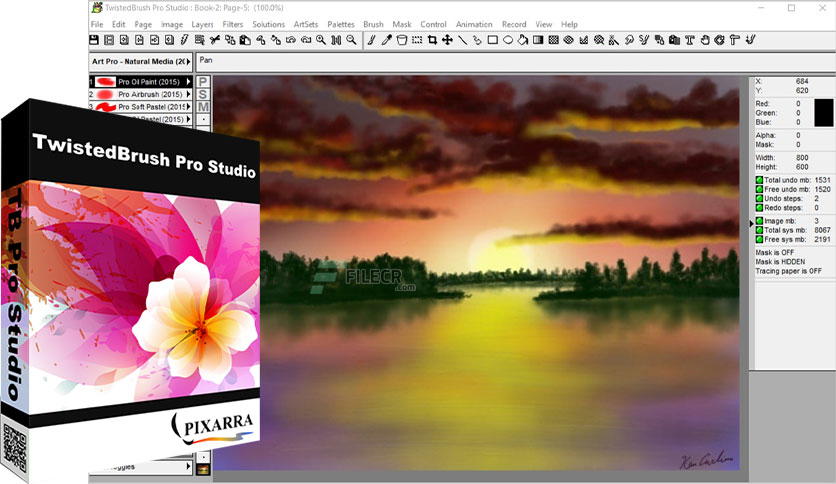Screen dimensions: 836x484
Task: Toggle the S button beside brush list
Action: coord(203,94)
